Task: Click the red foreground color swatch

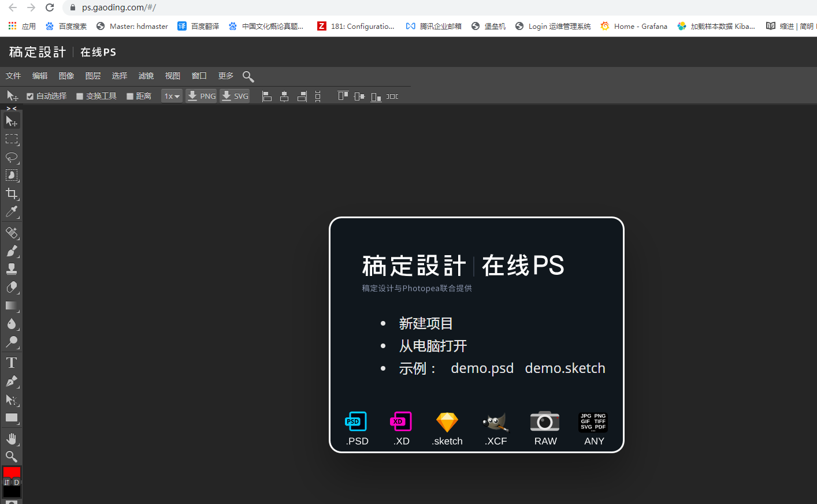Action: [x=12, y=473]
